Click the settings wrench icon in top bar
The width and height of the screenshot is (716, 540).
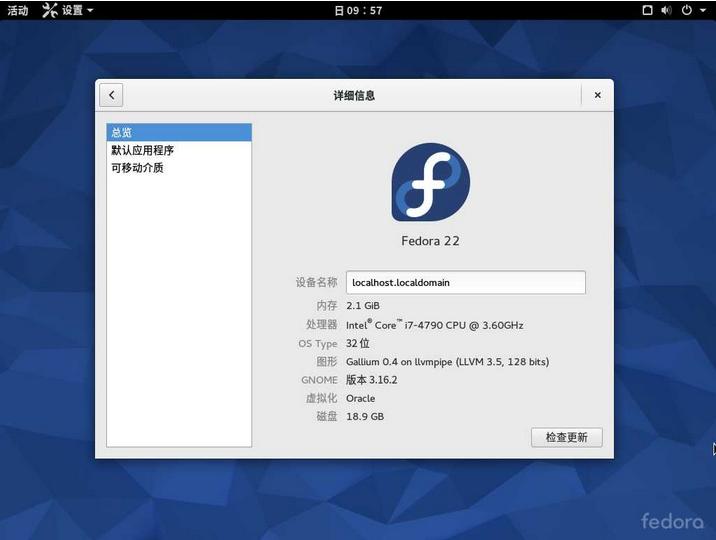tap(49, 10)
